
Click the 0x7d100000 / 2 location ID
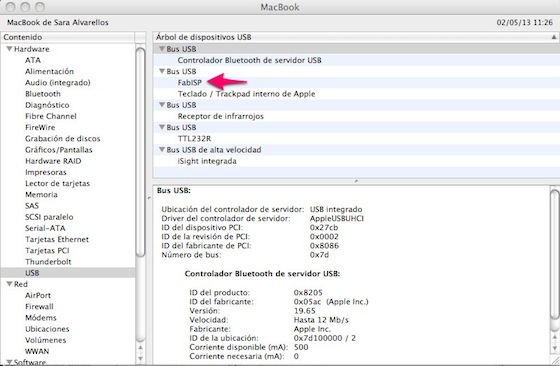coord(325,338)
